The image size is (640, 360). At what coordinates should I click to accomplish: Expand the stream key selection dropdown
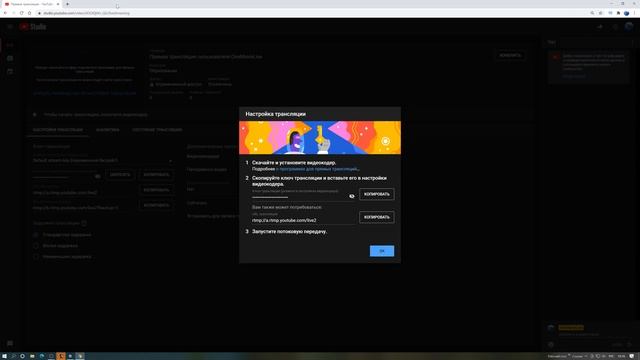103,161
